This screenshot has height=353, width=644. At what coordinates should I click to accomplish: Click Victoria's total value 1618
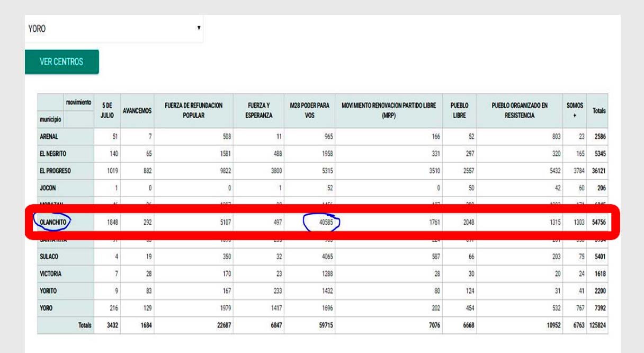pos(600,273)
